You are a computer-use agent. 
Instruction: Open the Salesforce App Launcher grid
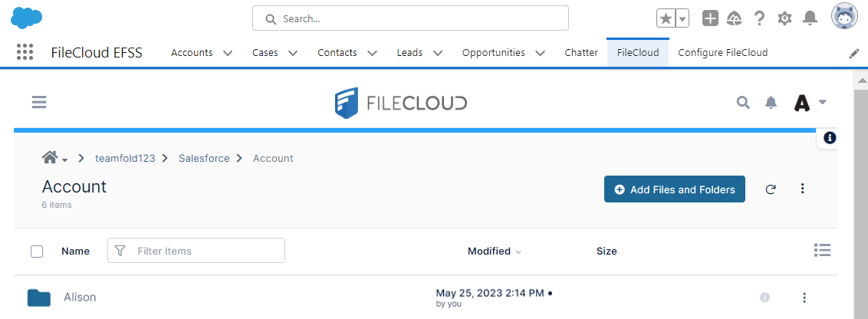(25, 52)
